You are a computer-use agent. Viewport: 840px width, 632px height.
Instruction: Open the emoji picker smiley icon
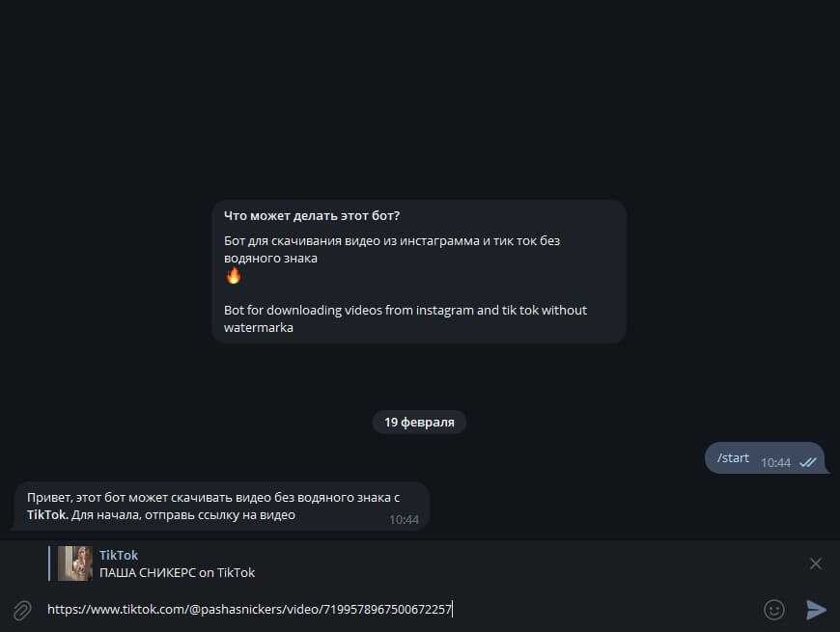tap(773, 609)
